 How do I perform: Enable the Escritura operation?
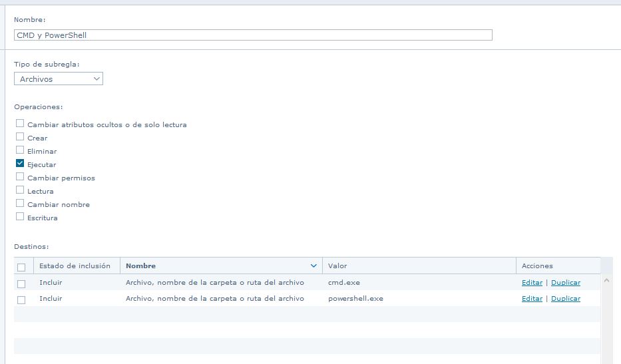[x=20, y=217]
